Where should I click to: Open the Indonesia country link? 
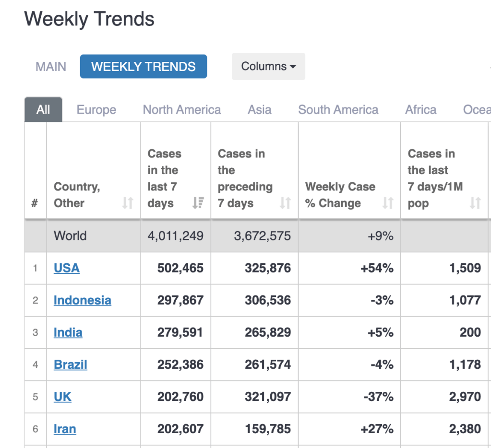pyautogui.click(x=83, y=300)
